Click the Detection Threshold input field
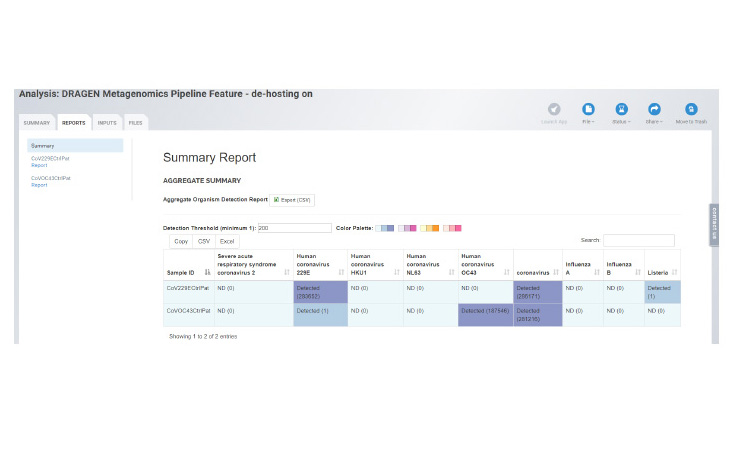Viewport: 736px width, 475px height. (294, 228)
